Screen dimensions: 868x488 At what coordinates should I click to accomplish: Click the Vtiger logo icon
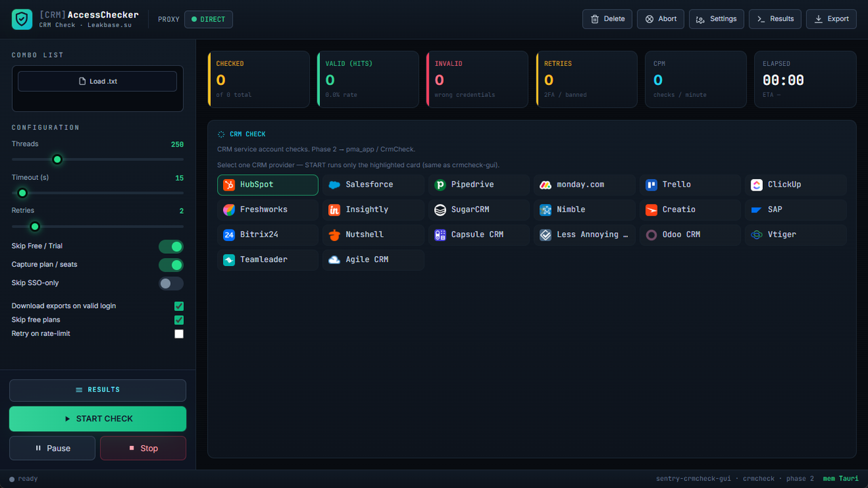[x=757, y=235]
